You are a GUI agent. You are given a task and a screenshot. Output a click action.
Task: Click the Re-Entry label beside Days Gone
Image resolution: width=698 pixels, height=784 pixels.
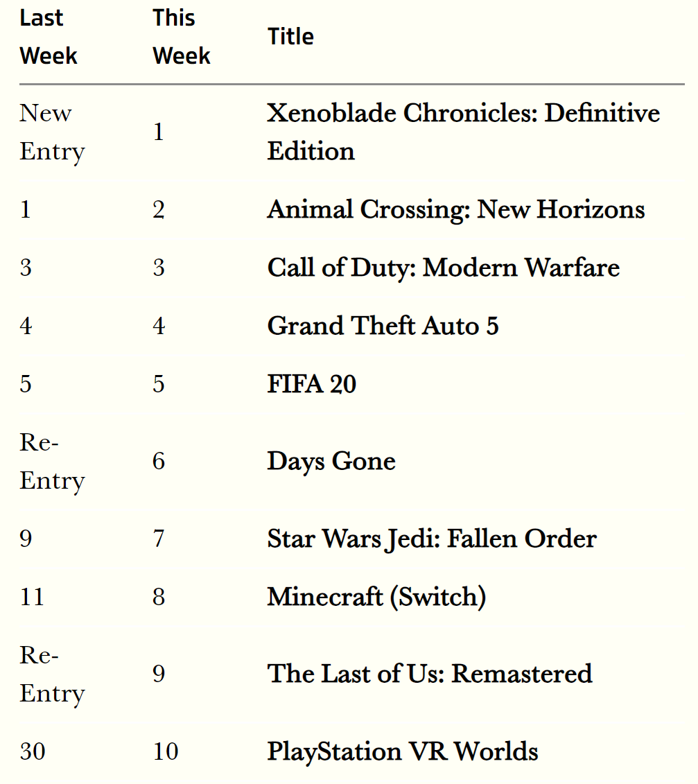pos(52,462)
